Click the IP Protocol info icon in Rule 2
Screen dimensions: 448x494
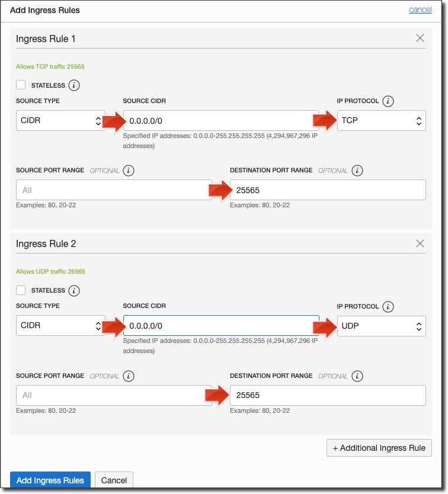tap(388, 307)
